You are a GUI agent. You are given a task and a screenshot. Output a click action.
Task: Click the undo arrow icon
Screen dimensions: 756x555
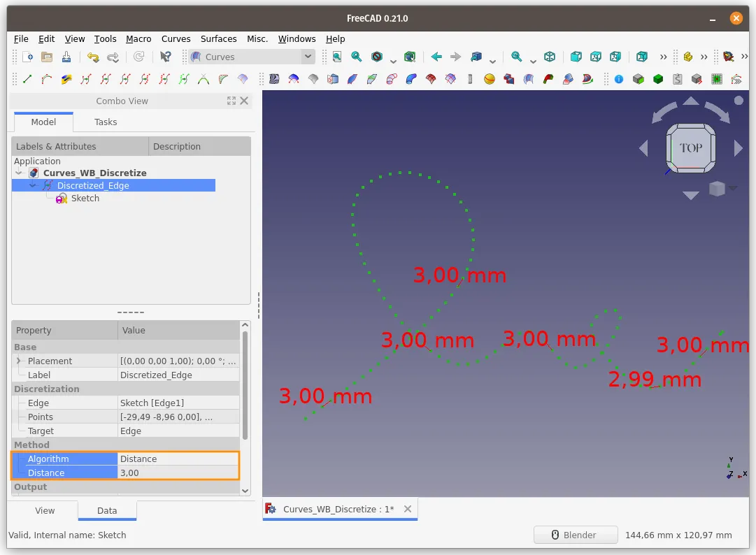(x=93, y=57)
